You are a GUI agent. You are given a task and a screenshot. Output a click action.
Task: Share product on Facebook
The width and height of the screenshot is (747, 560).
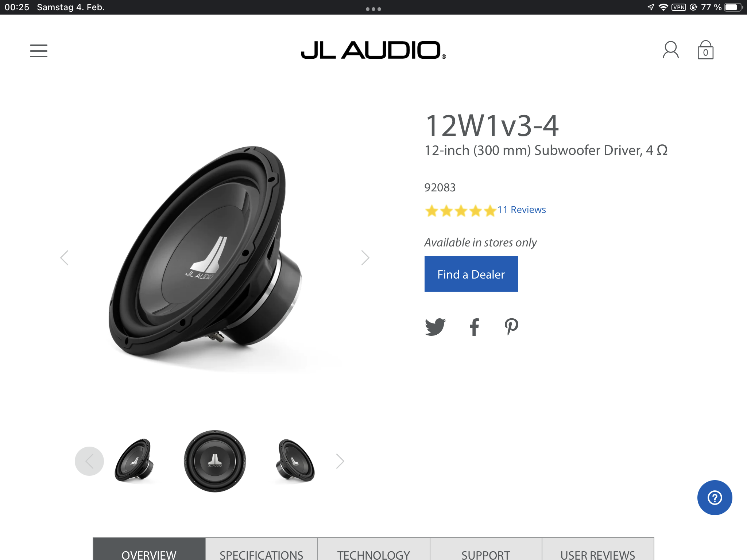[474, 327]
